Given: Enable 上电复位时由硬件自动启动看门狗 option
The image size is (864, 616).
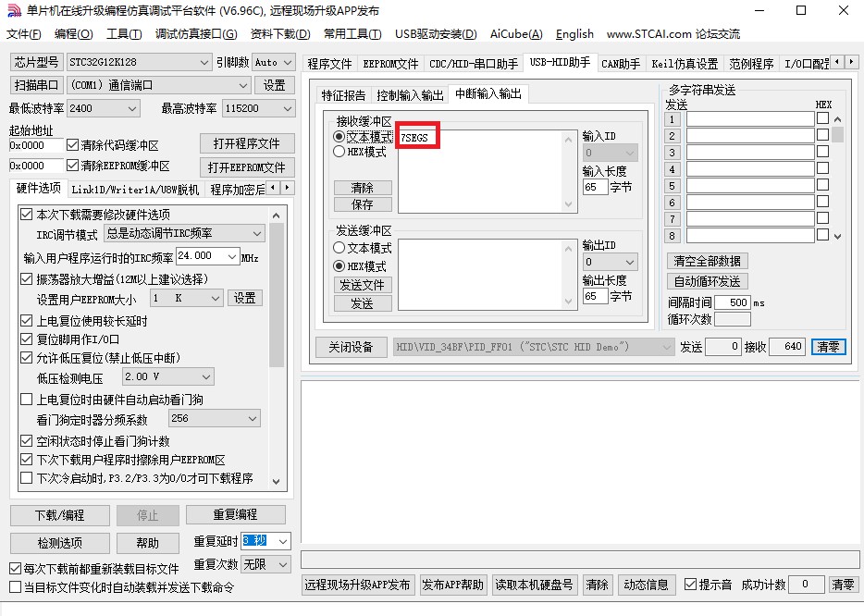Looking at the screenshot, I should coord(26,400).
